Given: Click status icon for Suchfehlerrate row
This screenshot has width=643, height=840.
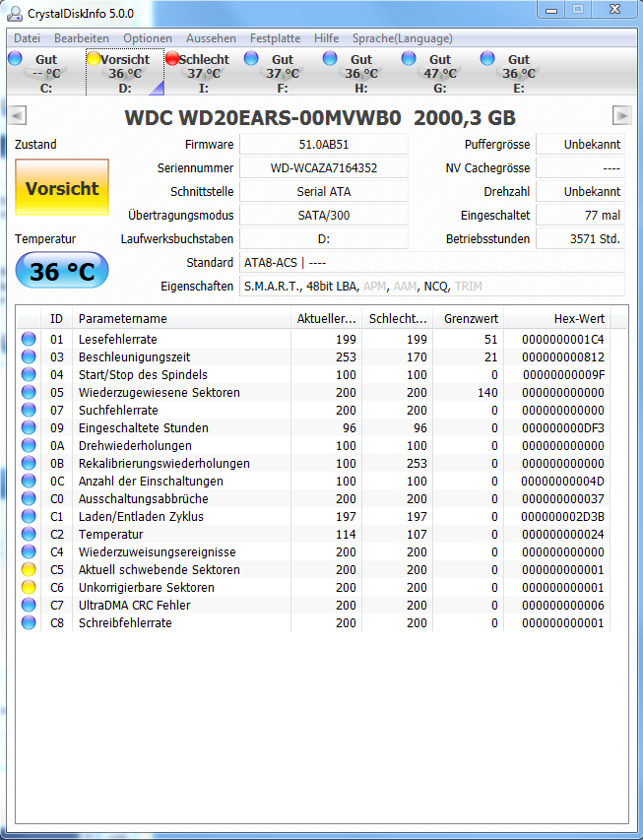Looking at the screenshot, I should pyautogui.click(x=29, y=410).
